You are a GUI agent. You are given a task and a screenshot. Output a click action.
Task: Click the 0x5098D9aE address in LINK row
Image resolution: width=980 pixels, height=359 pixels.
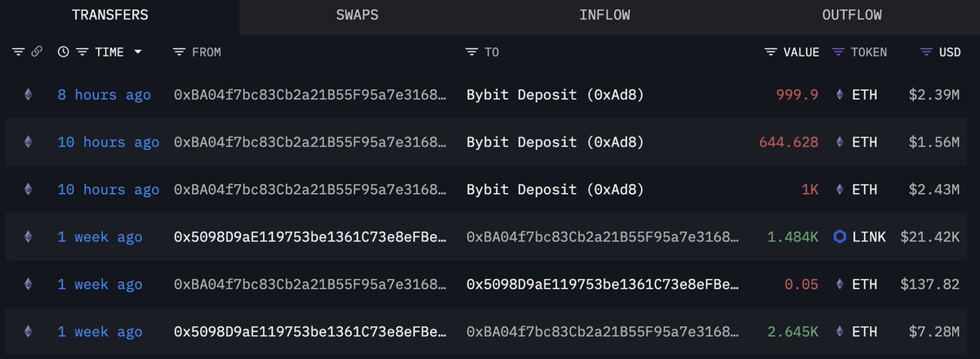(310, 237)
